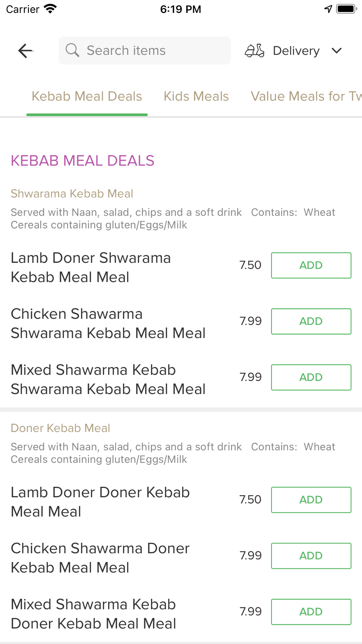The width and height of the screenshot is (362, 644).
Task: Tap the search magnifier icon
Action: pyautogui.click(x=72, y=50)
